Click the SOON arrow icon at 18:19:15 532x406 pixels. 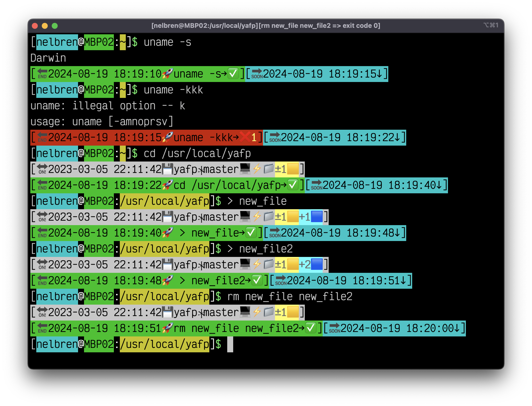point(257,74)
